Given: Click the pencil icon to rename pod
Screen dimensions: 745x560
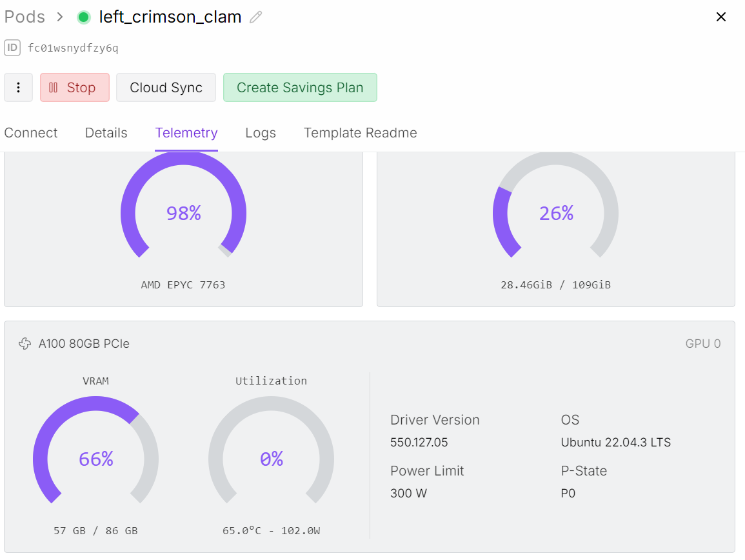Looking at the screenshot, I should coord(256,17).
